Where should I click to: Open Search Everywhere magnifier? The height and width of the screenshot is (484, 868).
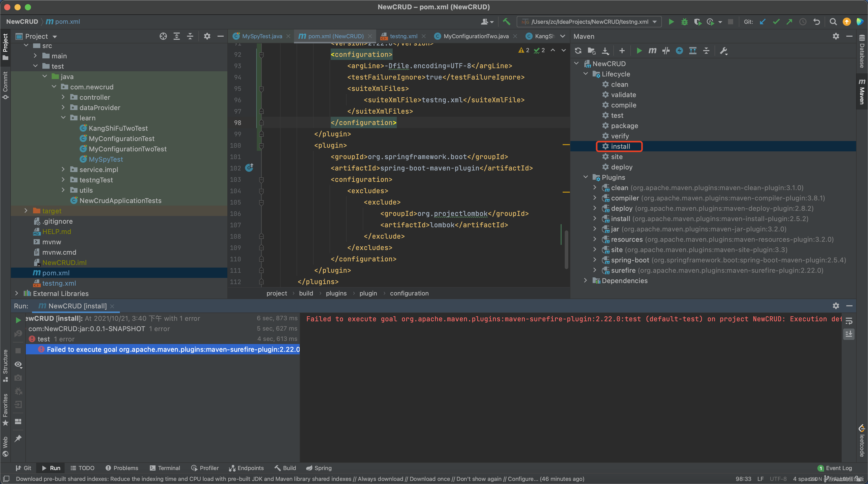pos(833,21)
